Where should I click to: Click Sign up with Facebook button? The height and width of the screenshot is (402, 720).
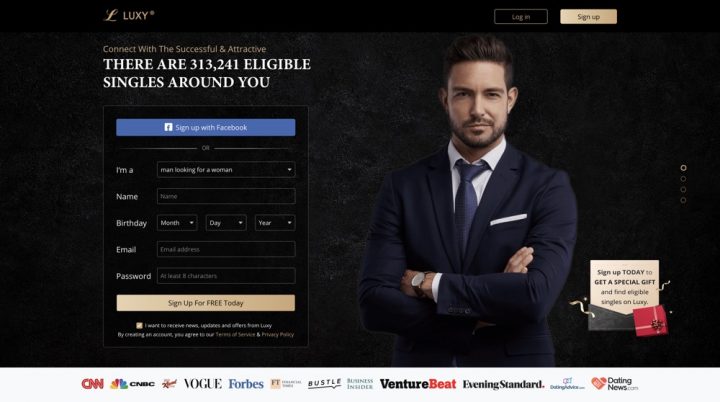pyautogui.click(x=206, y=127)
